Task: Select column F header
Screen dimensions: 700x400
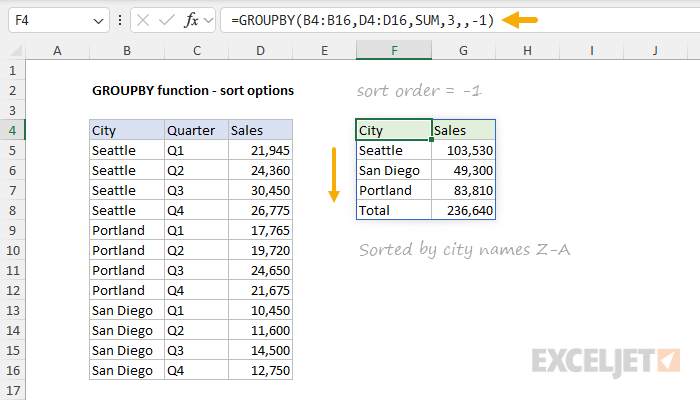Action: click(394, 50)
